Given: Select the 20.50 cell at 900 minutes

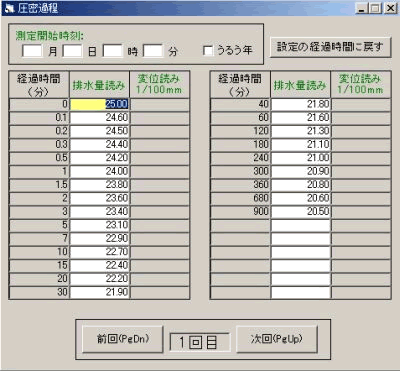Looking at the screenshot, I should [301, 212].
